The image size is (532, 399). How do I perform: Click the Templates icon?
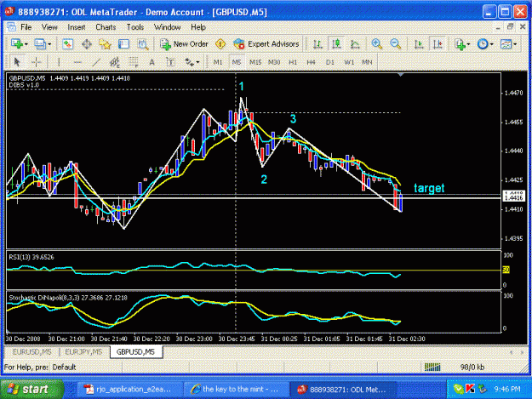point(506,44)
